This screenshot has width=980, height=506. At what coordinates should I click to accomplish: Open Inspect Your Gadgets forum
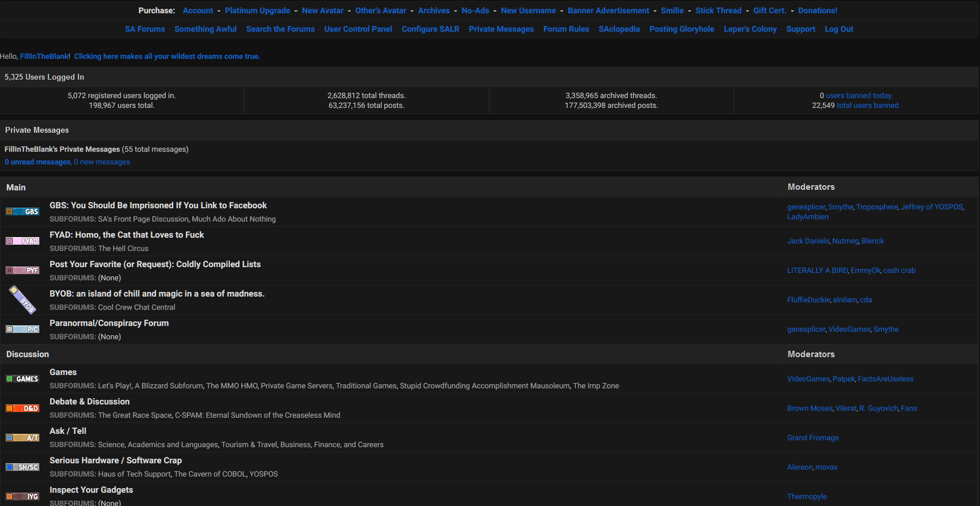point(91,490)
